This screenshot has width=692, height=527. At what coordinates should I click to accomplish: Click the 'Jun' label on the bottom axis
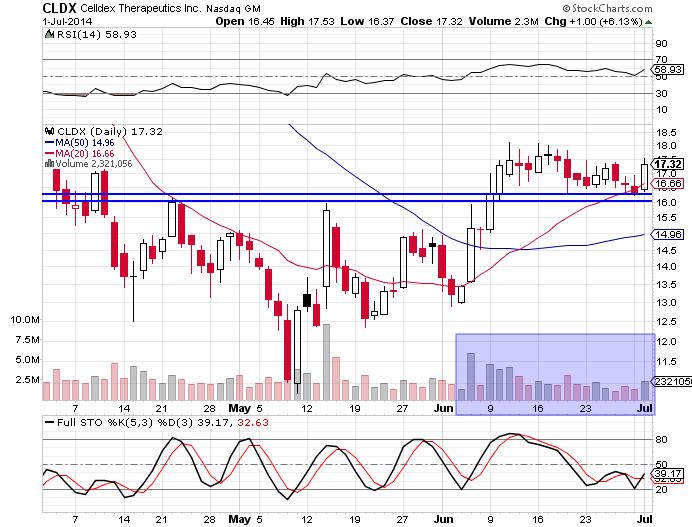pyautogui.click(x=444, y=519)
